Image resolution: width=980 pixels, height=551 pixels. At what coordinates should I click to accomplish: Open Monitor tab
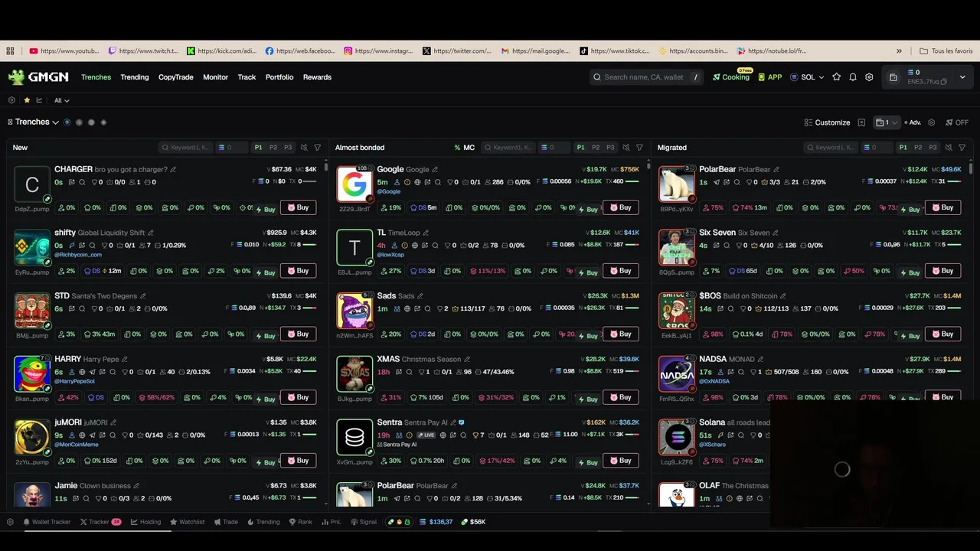(x=215, y=77)
